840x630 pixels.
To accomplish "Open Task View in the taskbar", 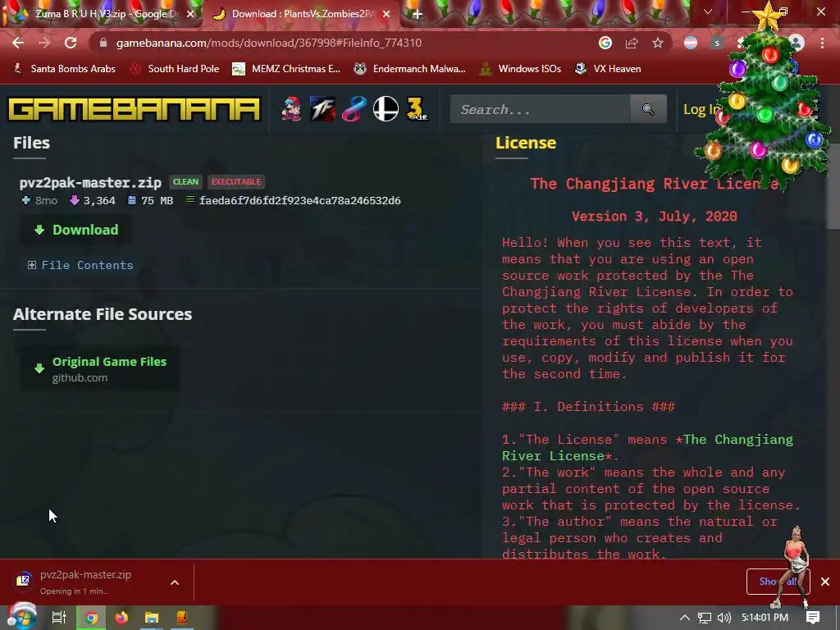I will click(x=59, y=618).
